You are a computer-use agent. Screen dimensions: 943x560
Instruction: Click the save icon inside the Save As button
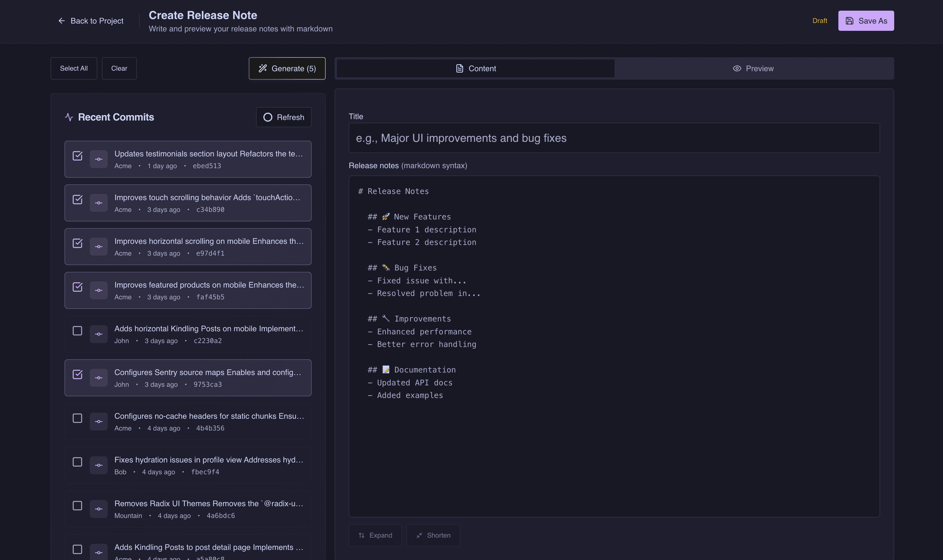click(x=850, y=21)
